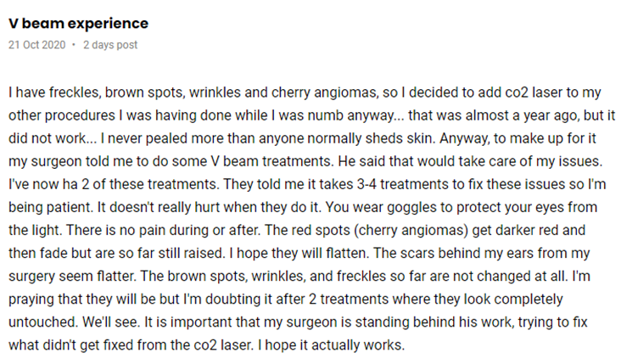Open the "V beam experience" review title

coord(78,24)
